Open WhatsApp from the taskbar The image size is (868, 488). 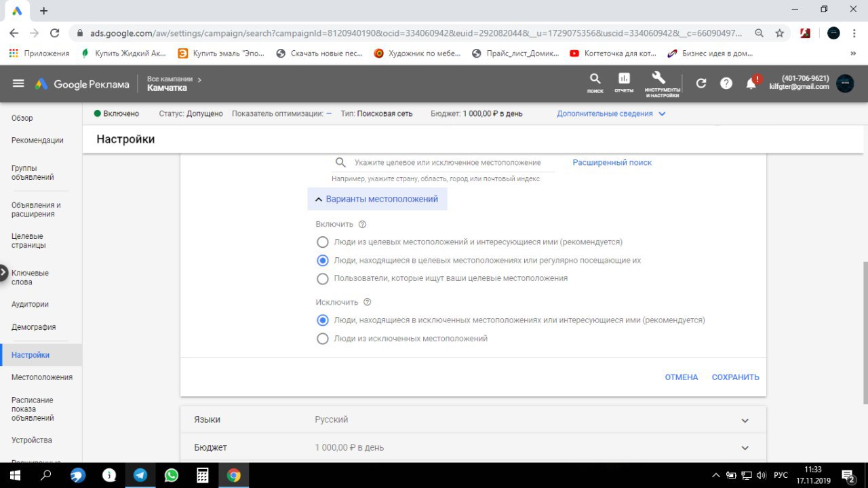(x=172, y=475)
